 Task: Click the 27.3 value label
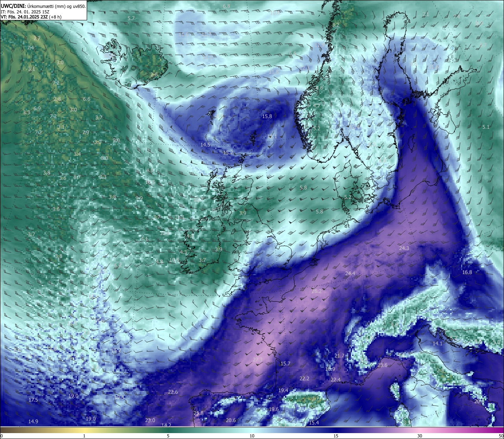[258, 359]
